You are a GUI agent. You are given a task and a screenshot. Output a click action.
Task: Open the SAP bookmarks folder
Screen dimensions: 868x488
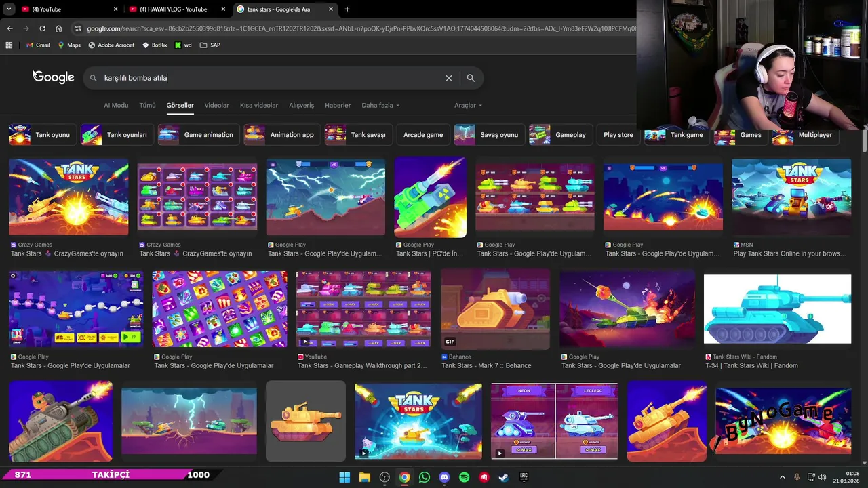tap(210, 45)
